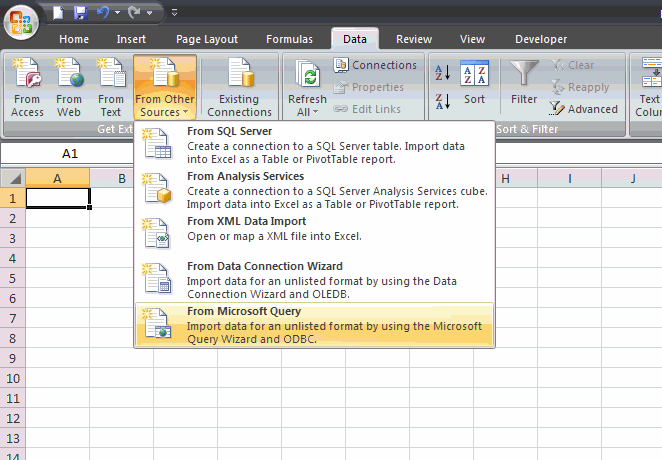Image resolution: width=662 pixels, height=460 pixels.
Task: Open Text to Columns tool
Action: tap(648, 88)
